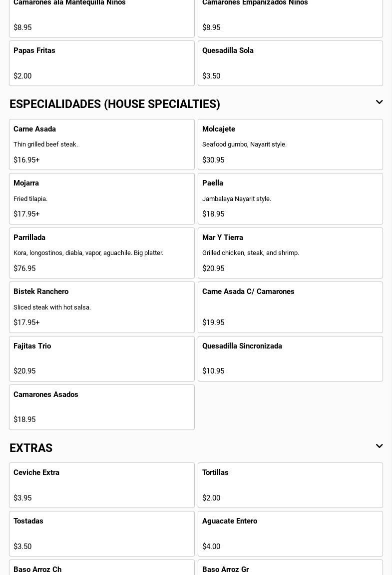
Task: Open the Parrillada big platter item
Action: [102, 253]
